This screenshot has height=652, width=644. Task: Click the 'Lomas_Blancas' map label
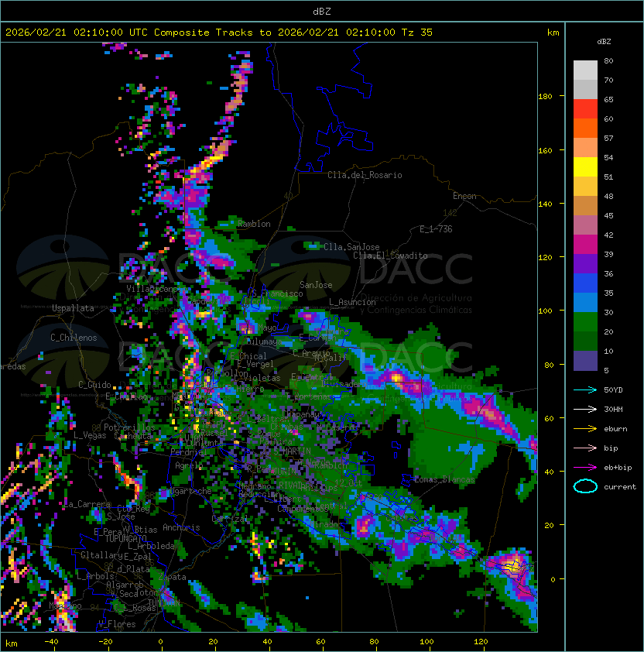(x=444, y=479)
